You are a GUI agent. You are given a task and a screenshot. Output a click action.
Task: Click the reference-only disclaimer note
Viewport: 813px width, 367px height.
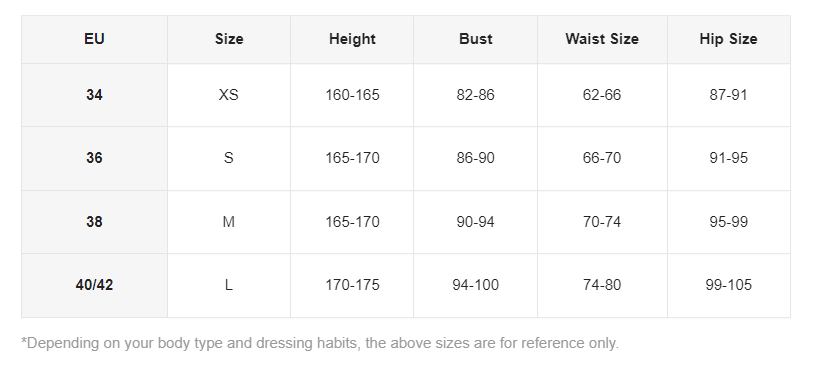320,343
